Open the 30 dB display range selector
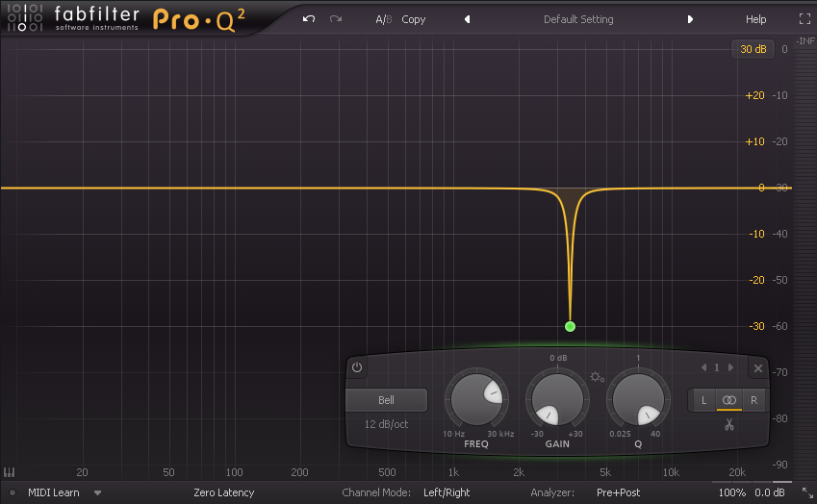This screenshot has height=504, width=817. click(753, 49)
